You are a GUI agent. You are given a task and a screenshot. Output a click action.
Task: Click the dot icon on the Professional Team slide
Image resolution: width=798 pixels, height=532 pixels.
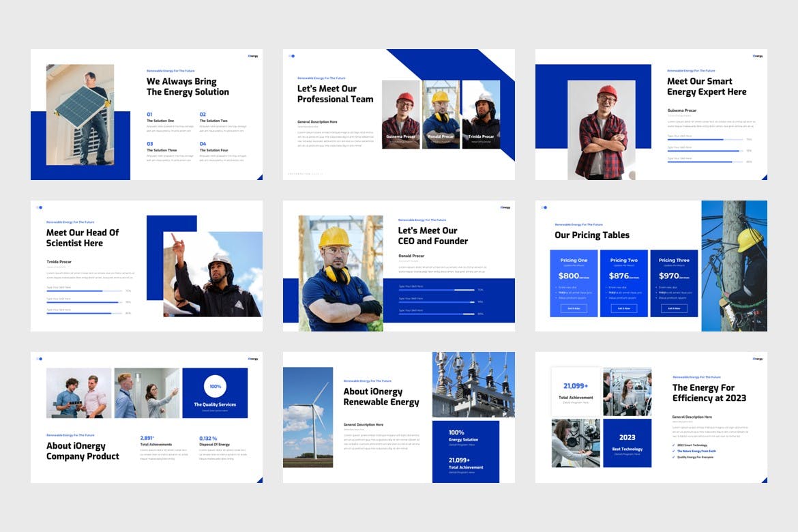[x=291, y=56]
